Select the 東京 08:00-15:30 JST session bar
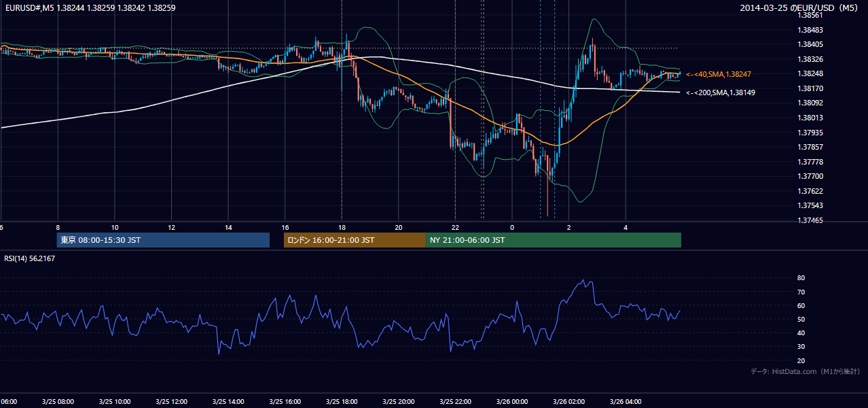Viewport: 868px width, 408px height. click(163, 240)
